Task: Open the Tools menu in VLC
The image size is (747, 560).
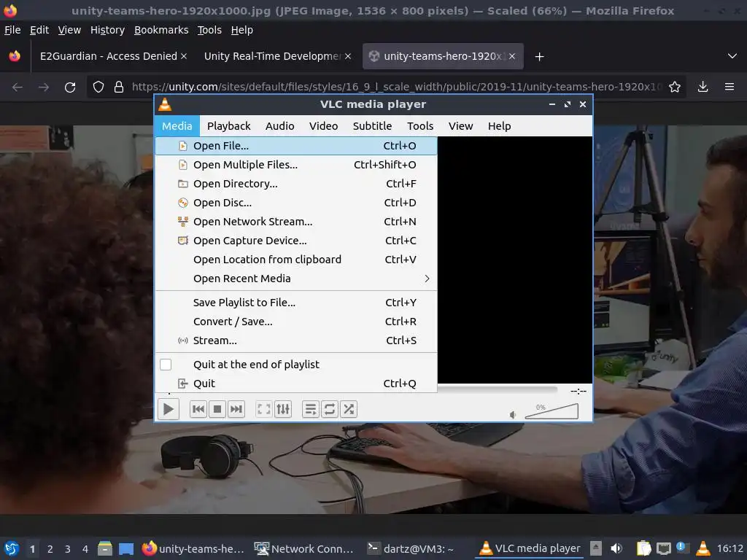Action: (x=420, y=126)
